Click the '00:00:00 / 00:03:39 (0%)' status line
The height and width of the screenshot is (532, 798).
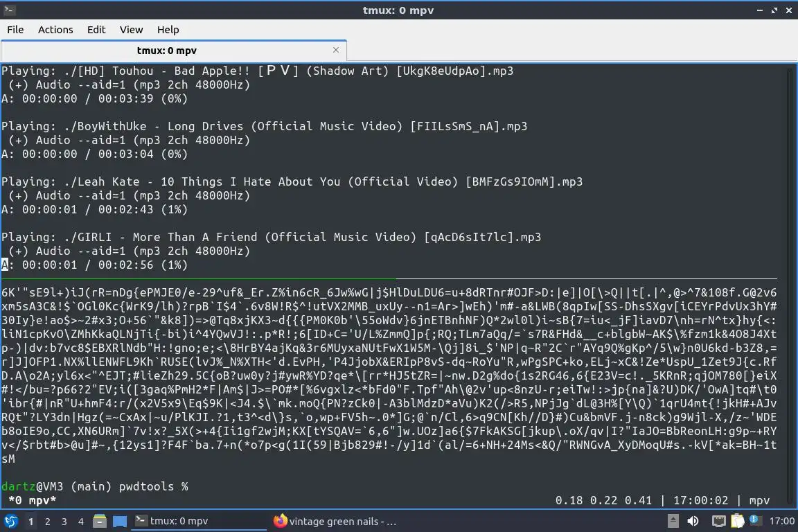point(105,99)
